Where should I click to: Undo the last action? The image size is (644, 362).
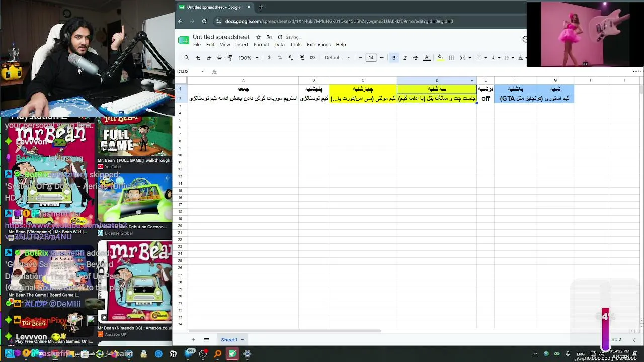click(x=198, y=58)
